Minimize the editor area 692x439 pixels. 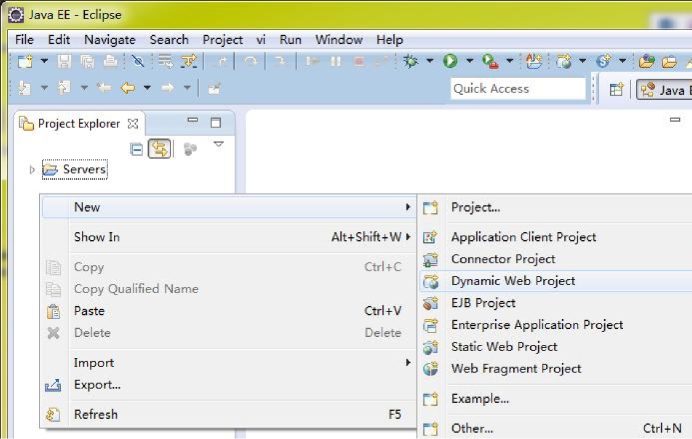click(675, 120)
